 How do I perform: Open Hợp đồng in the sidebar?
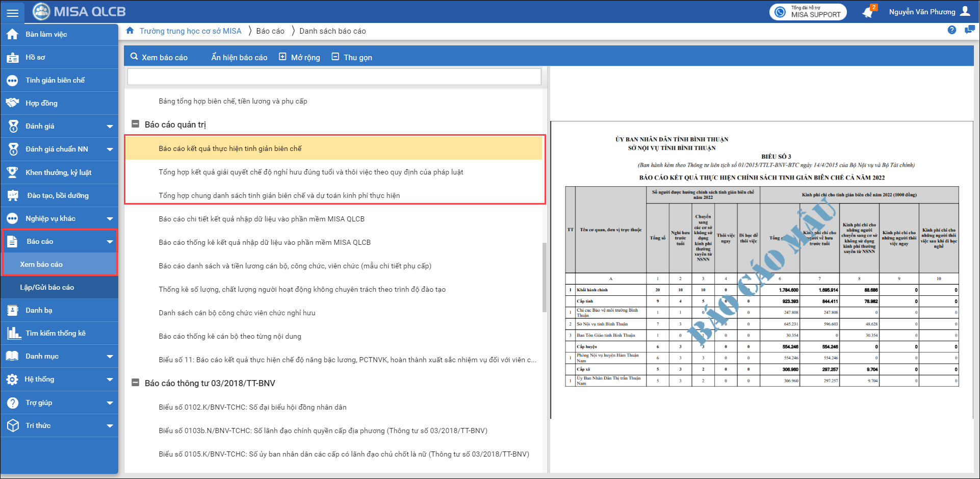point(41,103)
